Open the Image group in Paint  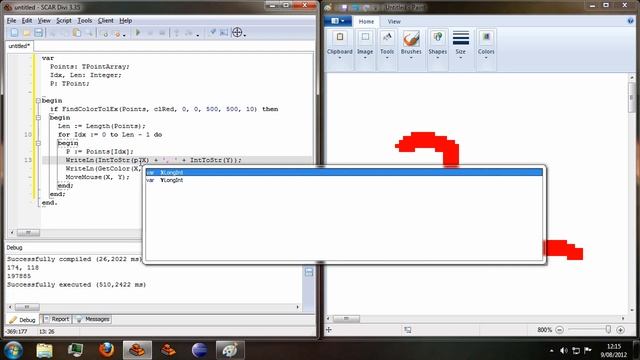[365, 44]
